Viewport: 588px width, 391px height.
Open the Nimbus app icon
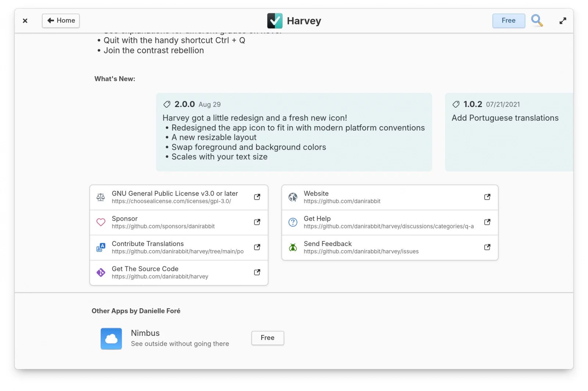(x=111, y=339)
